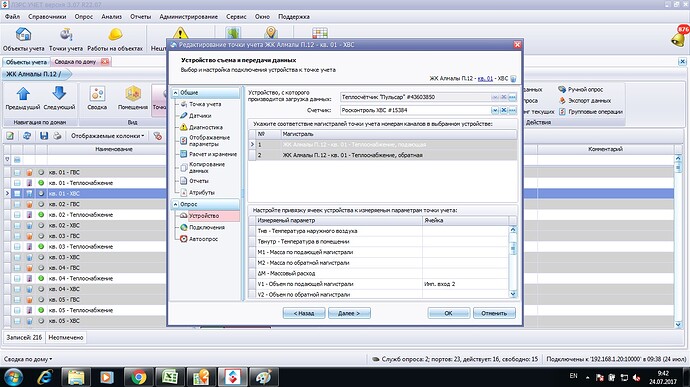Open the Администрирование menu

188,17
